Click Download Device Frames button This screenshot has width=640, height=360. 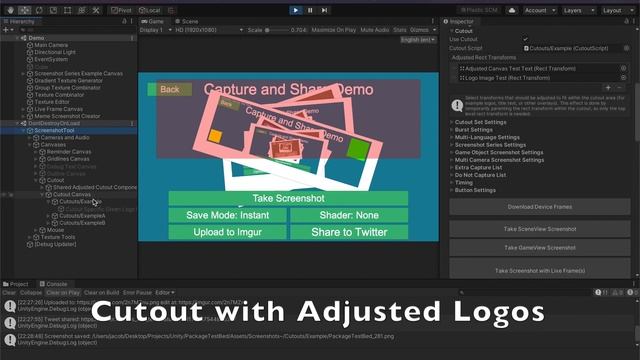[x=540, y=207]
